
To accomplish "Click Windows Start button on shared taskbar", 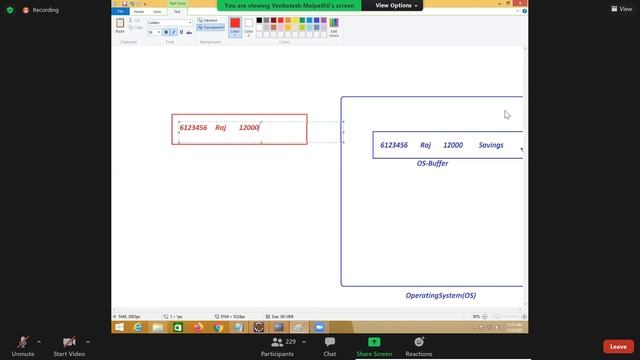I will [x=119, y=327].
